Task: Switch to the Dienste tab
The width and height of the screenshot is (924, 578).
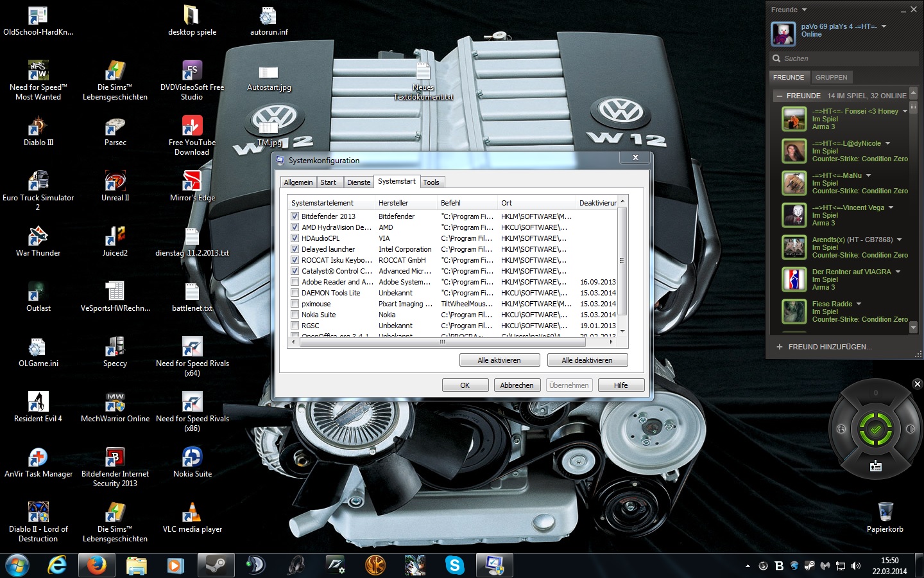Action: point(359,182)
